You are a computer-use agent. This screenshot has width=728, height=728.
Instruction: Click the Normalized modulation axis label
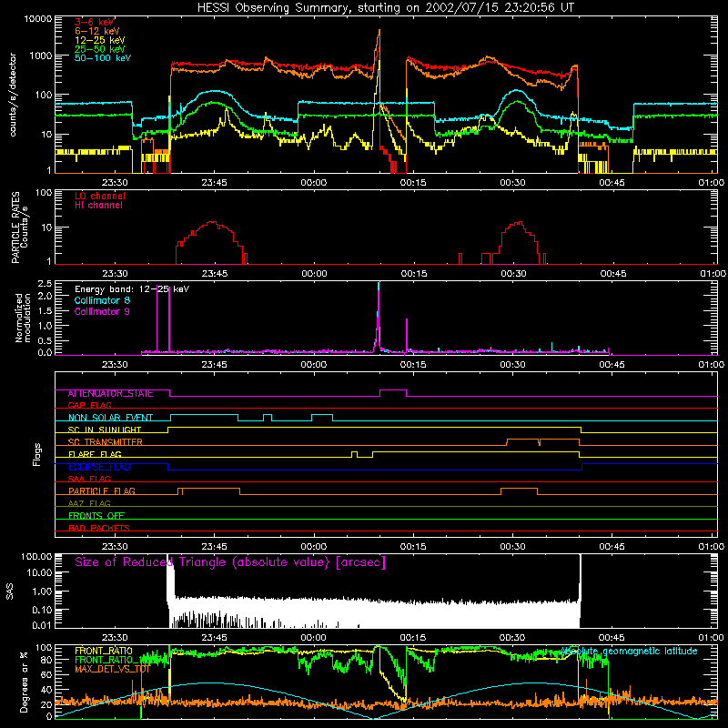coord(23,318)
